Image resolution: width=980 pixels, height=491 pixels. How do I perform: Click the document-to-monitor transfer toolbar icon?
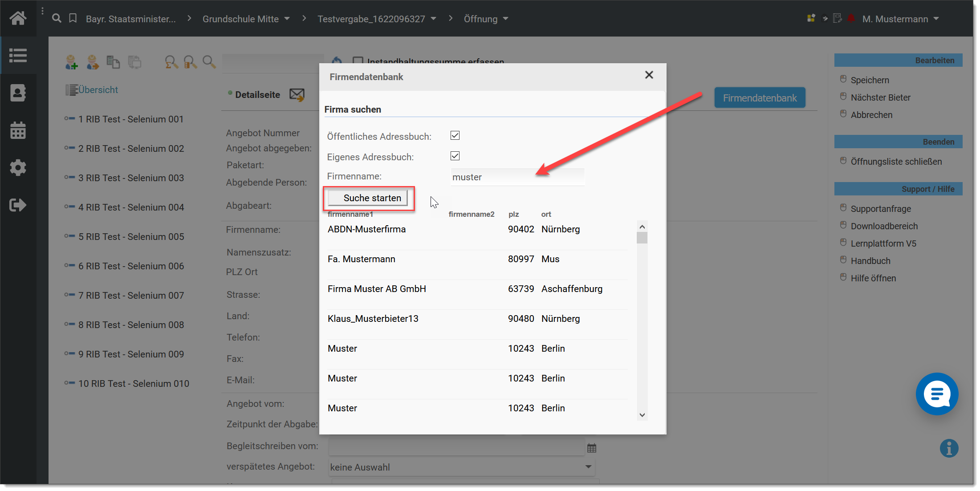(x=134, y=62)
